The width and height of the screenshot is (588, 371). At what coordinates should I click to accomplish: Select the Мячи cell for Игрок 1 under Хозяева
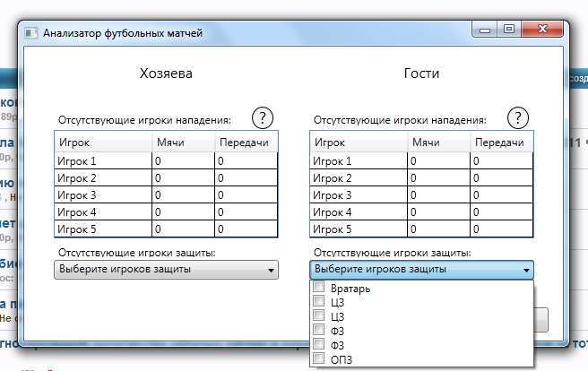pos(183,160)
